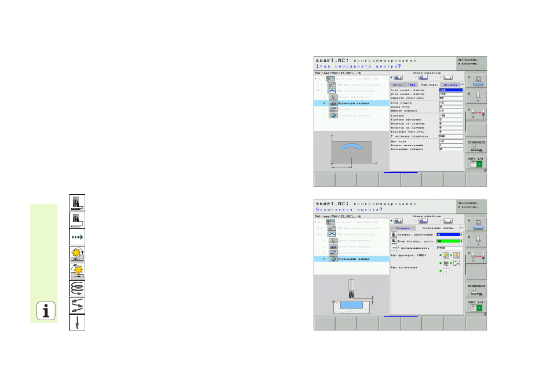Click the F positioning field showing FMAX
Viewport: 553px width, 392px height.
pyautogui.click(x=450, y=248)
